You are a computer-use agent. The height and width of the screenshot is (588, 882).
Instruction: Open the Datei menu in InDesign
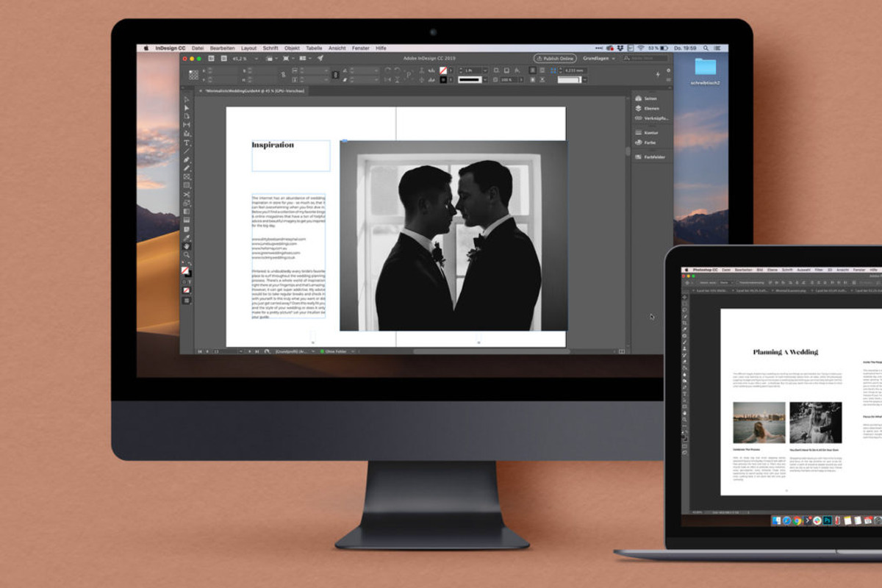tap(198, 48)
